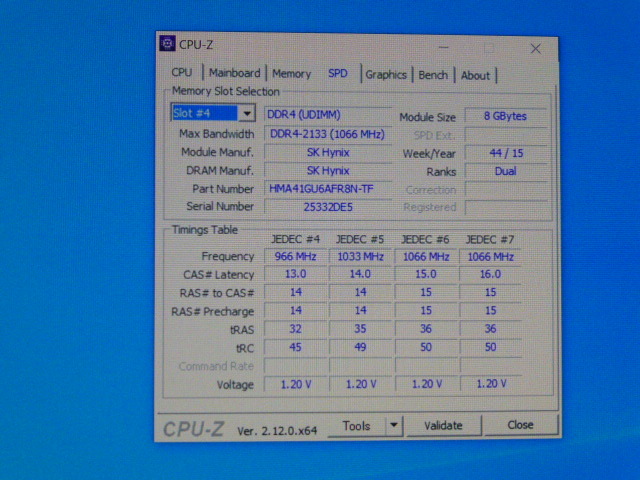Click the JEDEC #6 1066 MHz cell

pos(426,257)
